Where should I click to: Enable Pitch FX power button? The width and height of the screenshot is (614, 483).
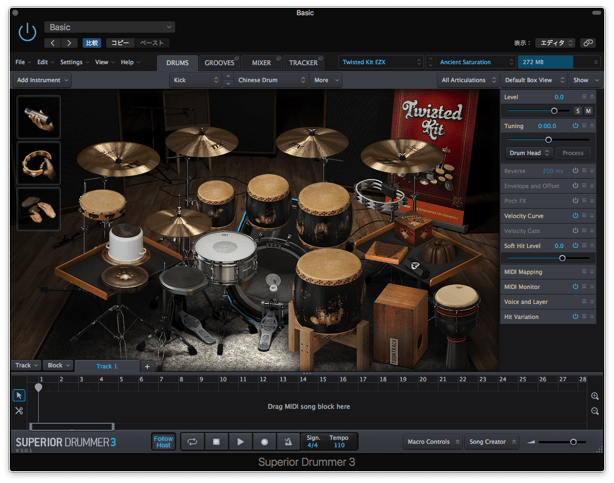(x=575, y=201)
